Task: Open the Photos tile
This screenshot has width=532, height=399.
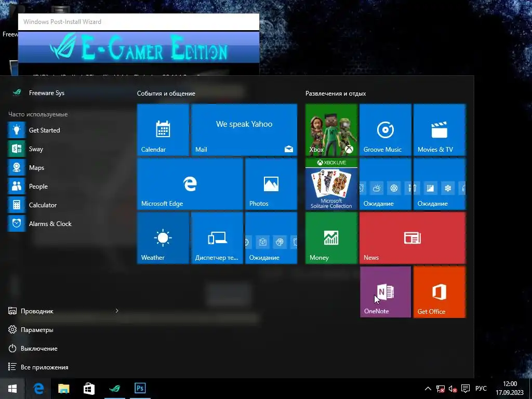Action: click(x=271, y=184)
